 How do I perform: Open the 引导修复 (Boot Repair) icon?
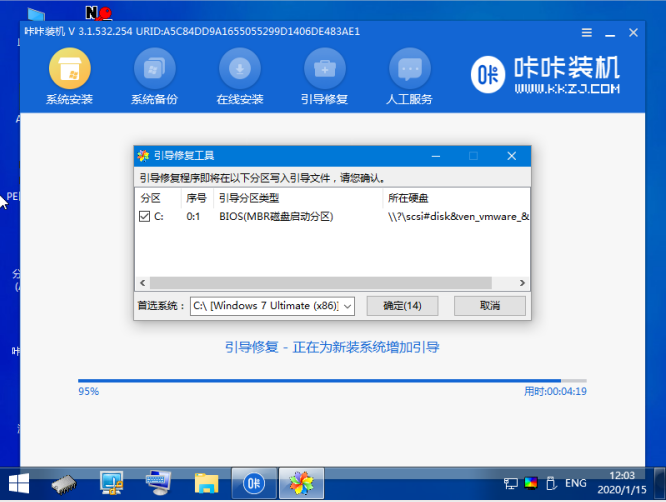click(x=325, y=69)
